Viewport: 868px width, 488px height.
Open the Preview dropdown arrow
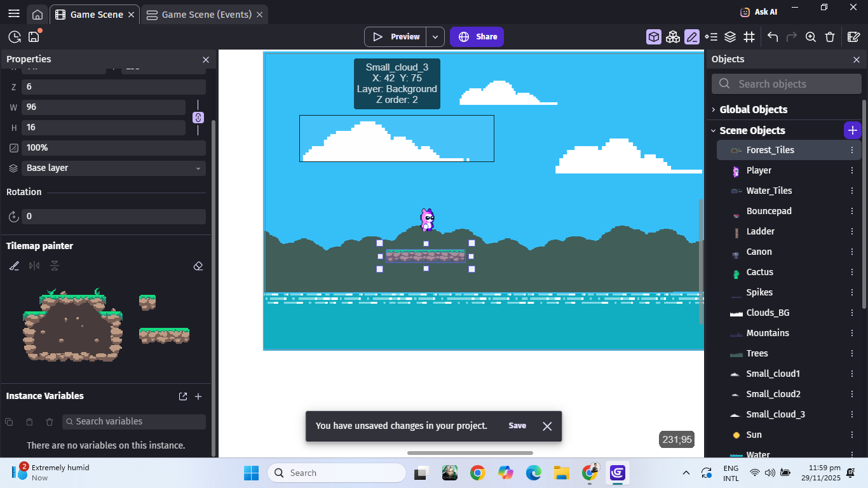(x=435, y=37)
